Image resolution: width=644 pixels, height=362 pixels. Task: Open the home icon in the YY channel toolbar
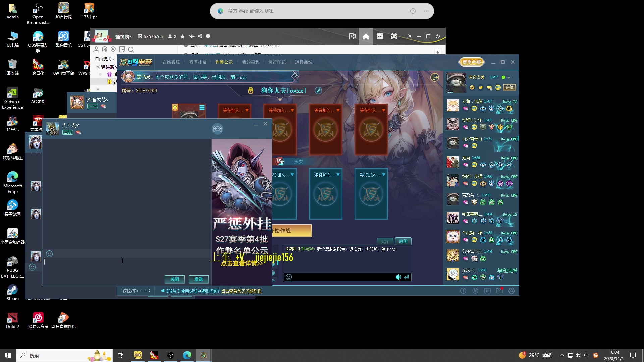366,36
